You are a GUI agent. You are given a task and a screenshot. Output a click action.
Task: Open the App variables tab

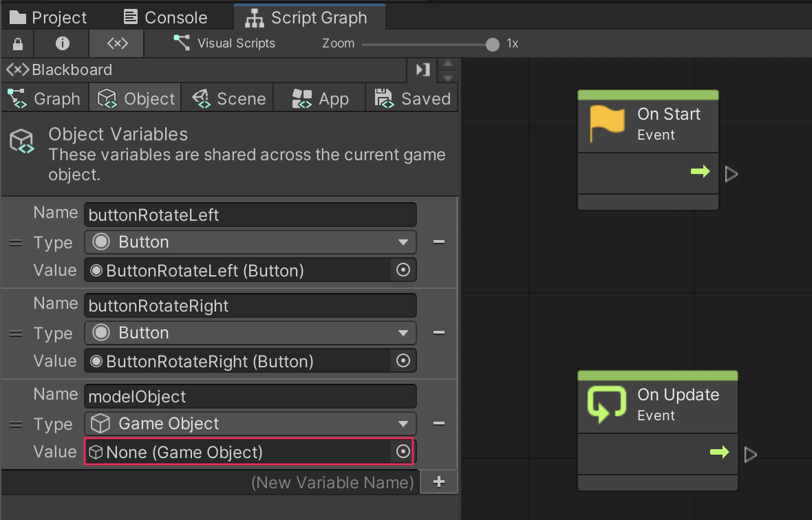320,98
